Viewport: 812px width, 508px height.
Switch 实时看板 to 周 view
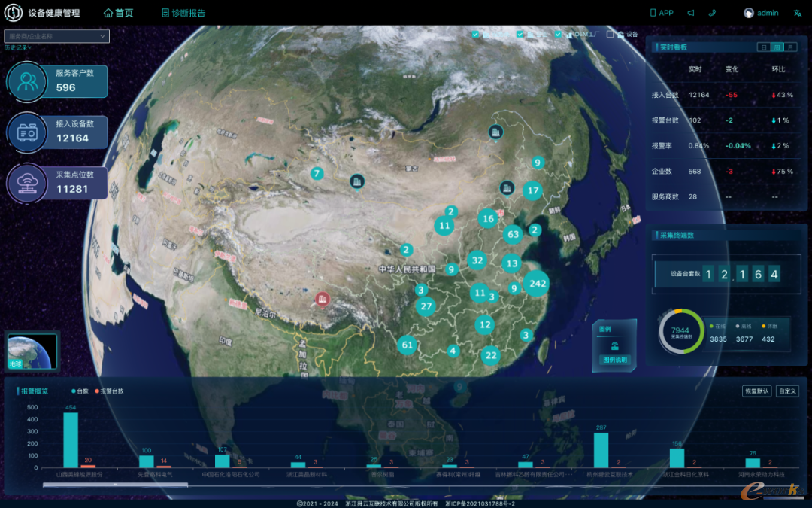pyautogui.click(x=777, y=47)
